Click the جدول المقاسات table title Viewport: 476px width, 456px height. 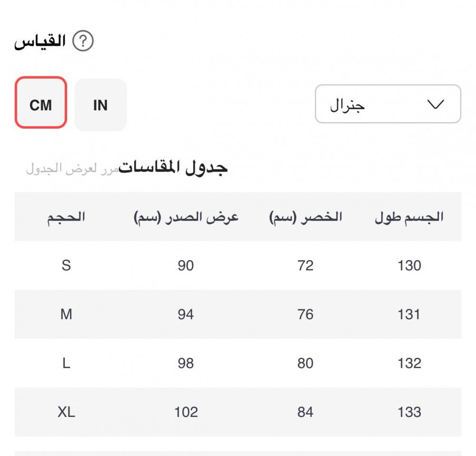pyautogui.click(x=173, y=167)
